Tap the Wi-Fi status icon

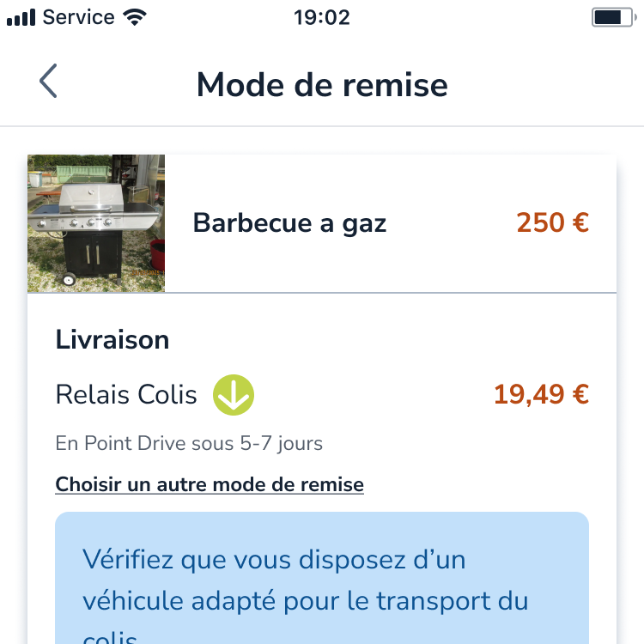point(135,17)
